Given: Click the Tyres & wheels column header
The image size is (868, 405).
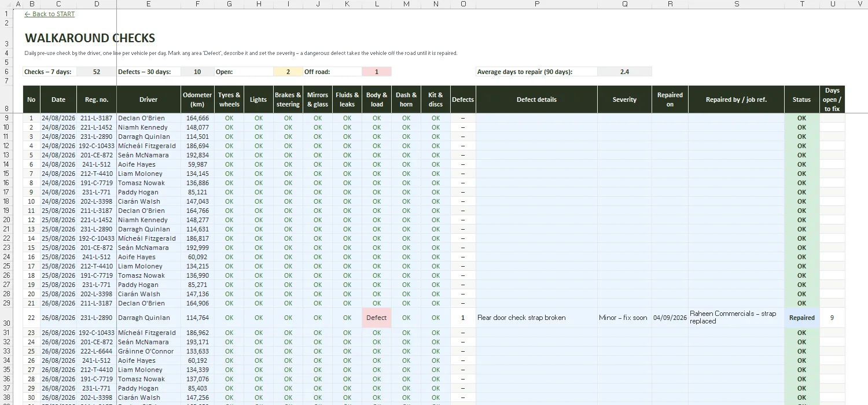Looking at the screenshot, I should 229,100.
